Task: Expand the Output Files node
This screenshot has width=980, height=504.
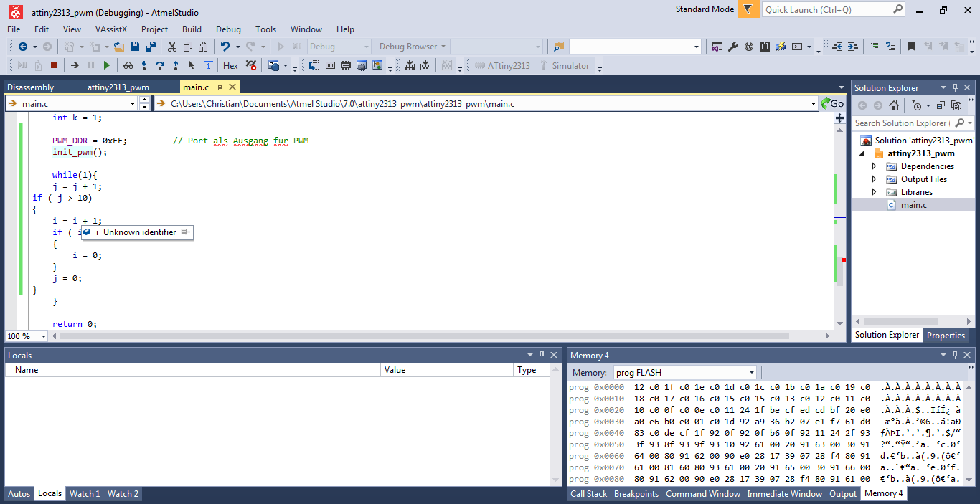Action: (x=874, y=179)
